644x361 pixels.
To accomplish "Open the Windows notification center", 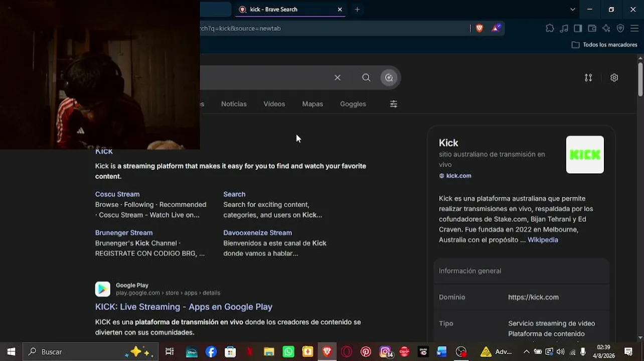I will pos(628,352).
